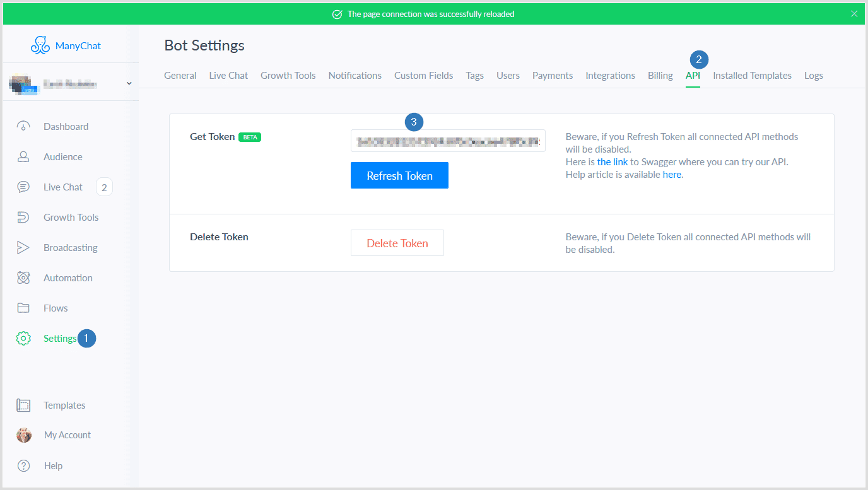Go to Audience in sidebar
Screen dimensions: 868x490
(x=63, y=156)
